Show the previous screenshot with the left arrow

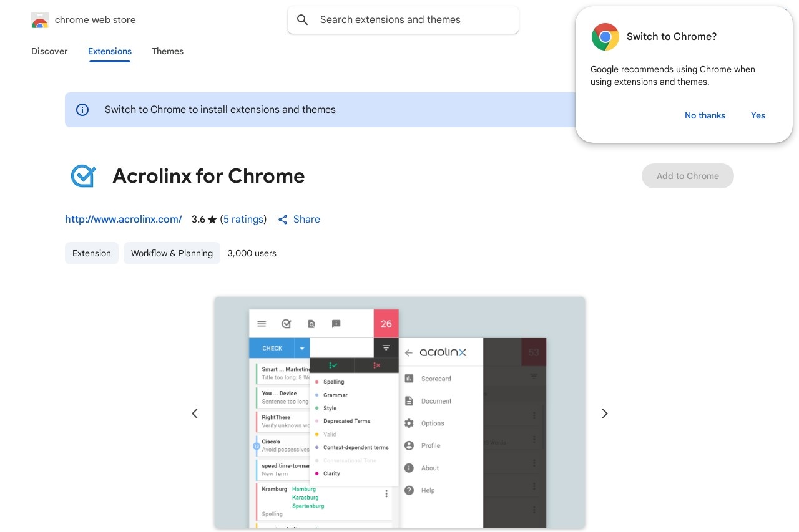click(195, 414)
